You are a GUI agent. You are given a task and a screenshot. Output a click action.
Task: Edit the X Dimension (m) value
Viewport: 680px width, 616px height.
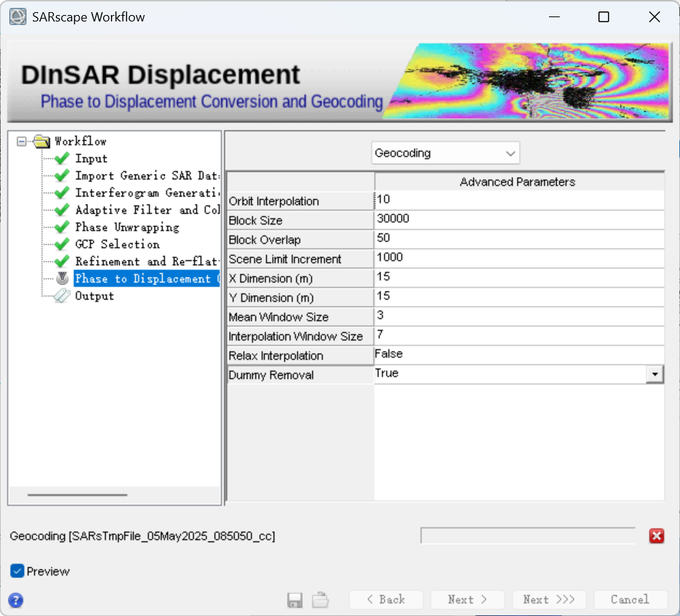[519, 278]
